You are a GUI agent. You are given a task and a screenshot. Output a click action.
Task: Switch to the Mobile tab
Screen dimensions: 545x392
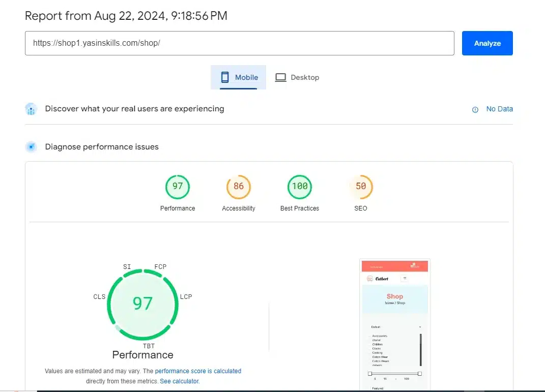[x=239, y=77]
